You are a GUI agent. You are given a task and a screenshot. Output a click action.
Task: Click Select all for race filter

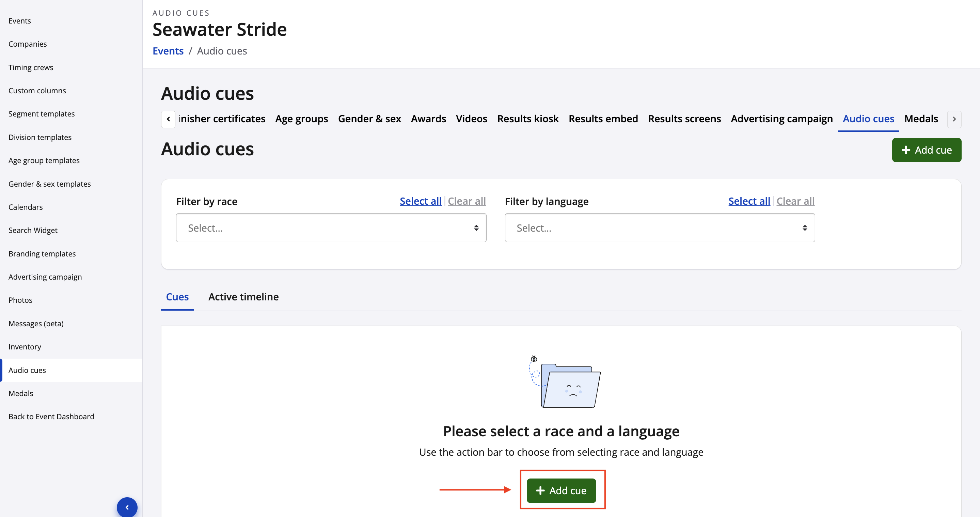pyautogui.click(x=421, y=201)
